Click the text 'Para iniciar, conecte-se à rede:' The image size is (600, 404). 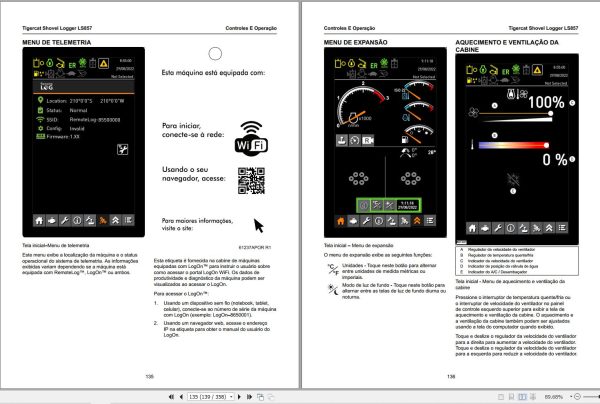[x=193, y=130]
